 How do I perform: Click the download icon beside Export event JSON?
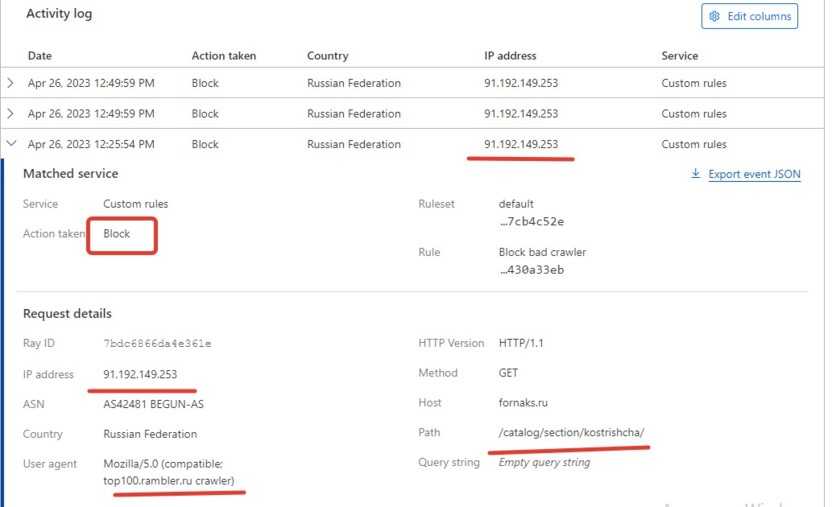pyautogui.click(x=696, y=174)
